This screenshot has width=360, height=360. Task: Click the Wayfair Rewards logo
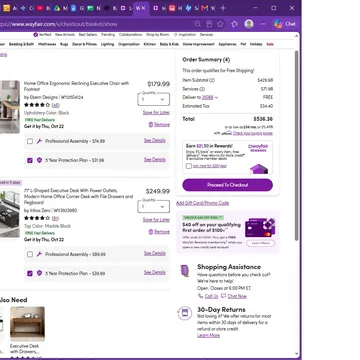pyautogui.click(x=258, y=148)
